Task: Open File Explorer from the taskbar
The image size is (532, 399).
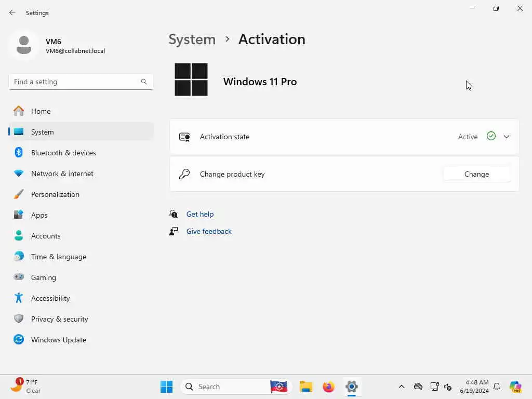Action: 305,387
